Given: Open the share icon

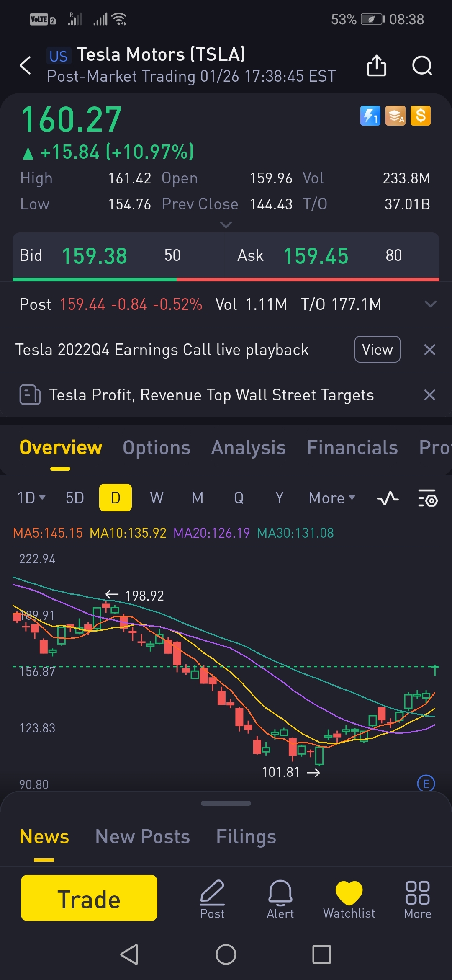Looking at the screenshot, I should (376, 65).
